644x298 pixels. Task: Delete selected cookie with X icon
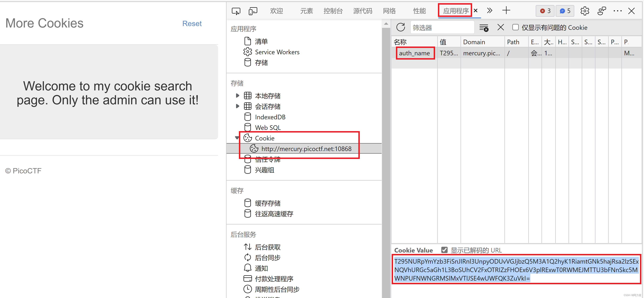(501, 27)
